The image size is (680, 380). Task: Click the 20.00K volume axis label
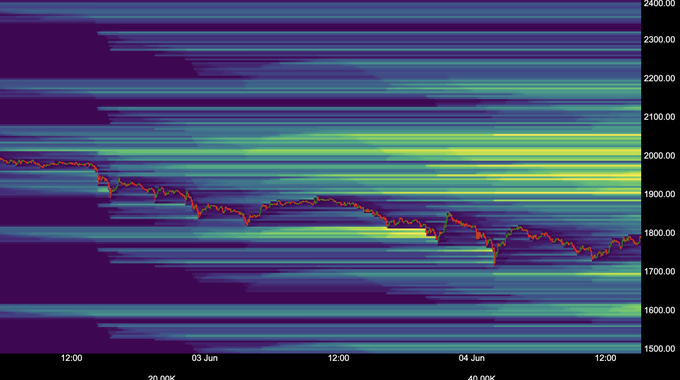(162, 377)
